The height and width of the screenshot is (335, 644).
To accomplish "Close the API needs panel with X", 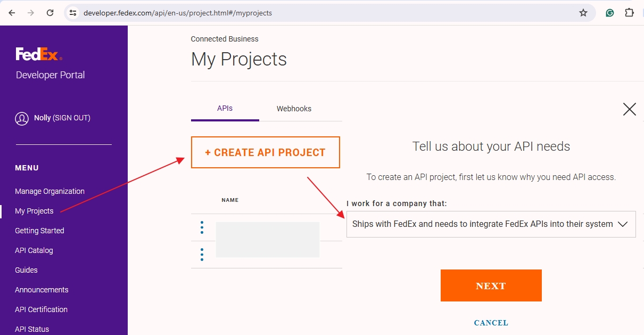I will coord(629,109).
